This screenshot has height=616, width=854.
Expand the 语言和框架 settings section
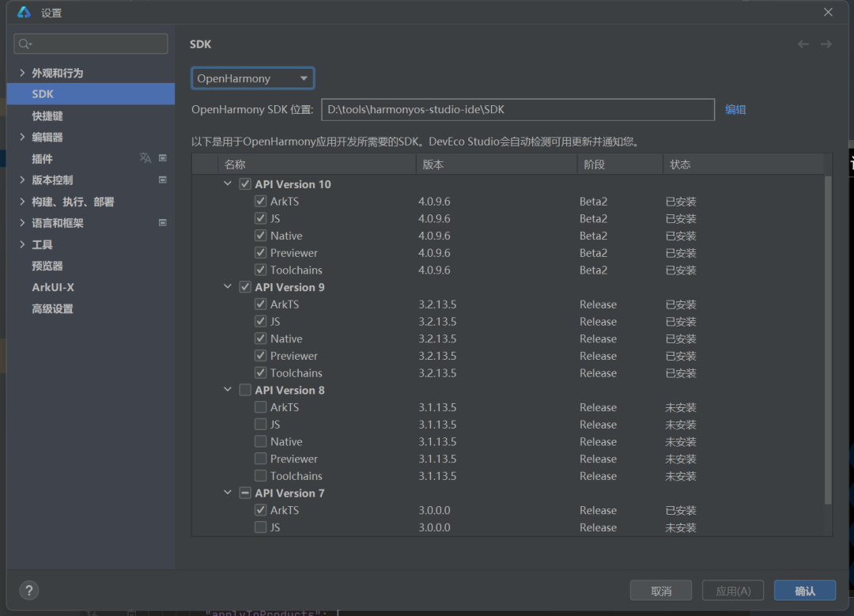coord(22,223)
